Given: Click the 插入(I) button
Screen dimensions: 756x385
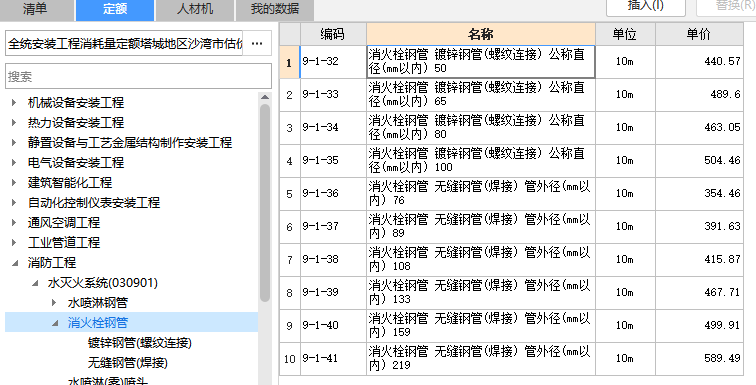Looking at the screenshot, I should pos(646,6).
